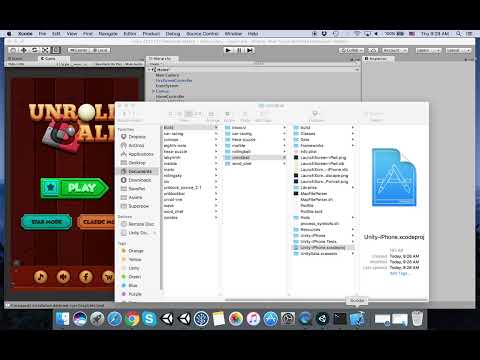Open the Account dropdown in Unity
Image resolution: width=480 pixels, height=360 pixels.
[395, 50]
